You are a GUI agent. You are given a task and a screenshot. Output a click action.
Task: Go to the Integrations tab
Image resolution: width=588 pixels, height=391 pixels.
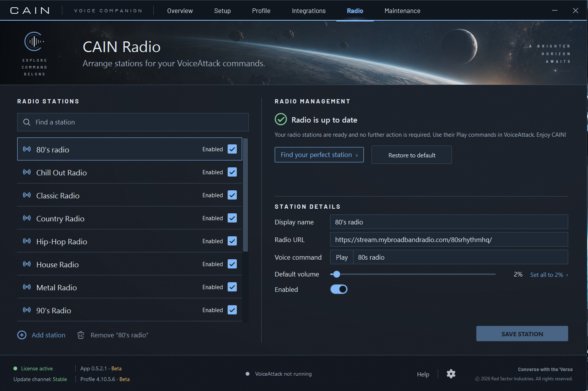click(x=309, y=11)
